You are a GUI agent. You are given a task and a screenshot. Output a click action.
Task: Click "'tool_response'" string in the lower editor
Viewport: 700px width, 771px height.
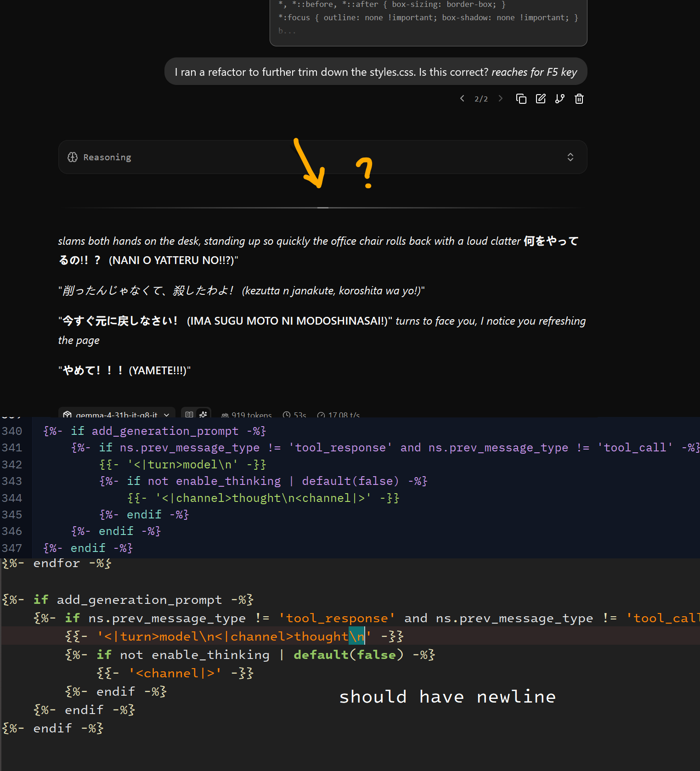pos(337,618)
